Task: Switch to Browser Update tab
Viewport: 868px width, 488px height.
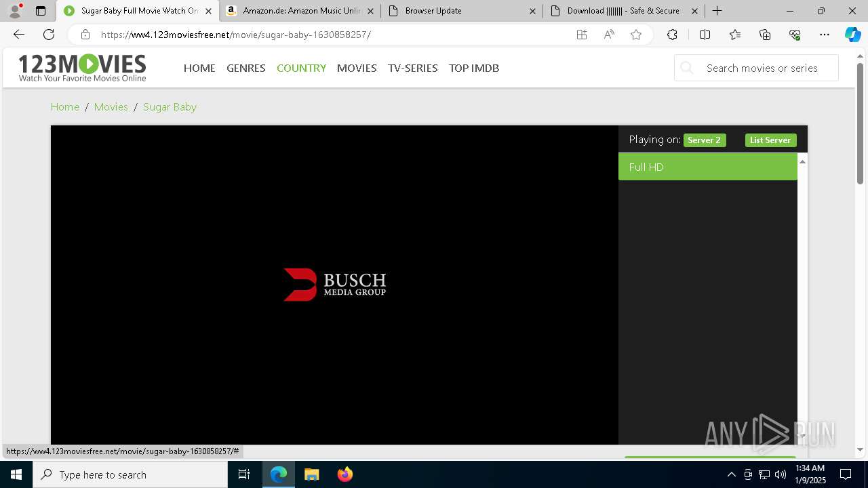Action: click(x=462, y=11)
